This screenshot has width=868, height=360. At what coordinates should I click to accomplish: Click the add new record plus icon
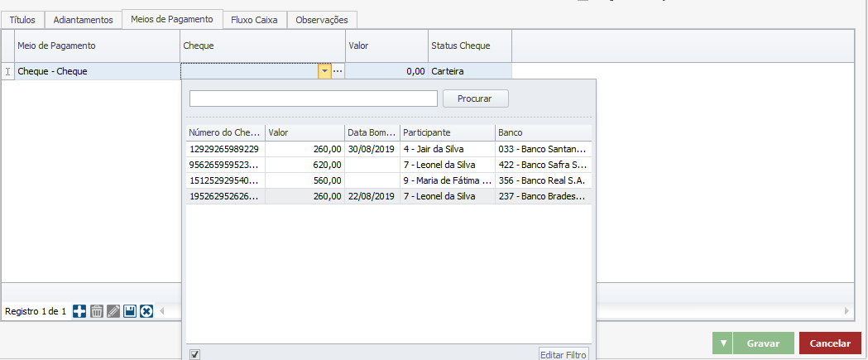[79, 311]
